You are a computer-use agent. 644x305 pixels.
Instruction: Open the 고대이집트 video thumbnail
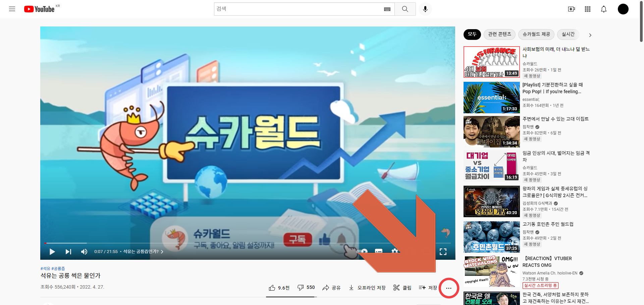pos(492,132)
